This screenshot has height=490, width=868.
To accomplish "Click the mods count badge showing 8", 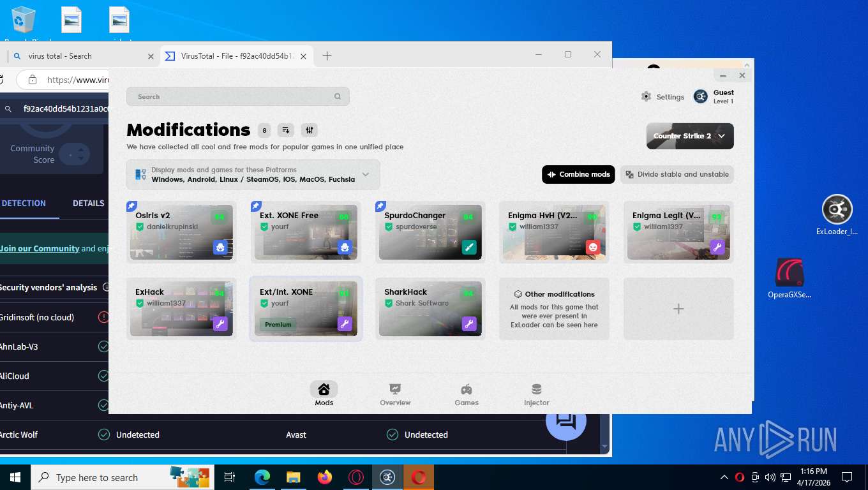I will click(264, 130).
